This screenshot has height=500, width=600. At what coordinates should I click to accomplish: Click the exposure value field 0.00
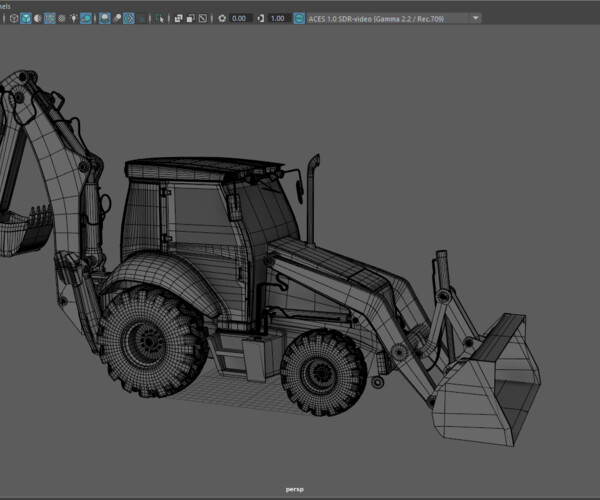coord(240,18)
